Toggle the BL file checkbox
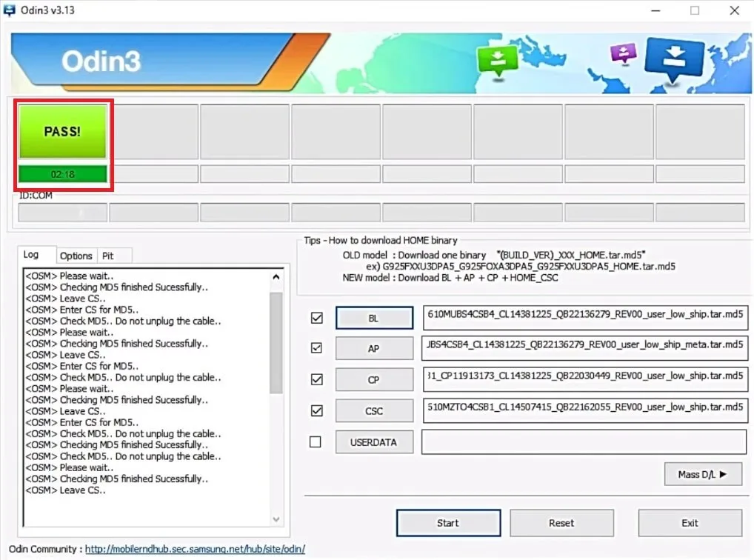 click(x=316, y=318)
